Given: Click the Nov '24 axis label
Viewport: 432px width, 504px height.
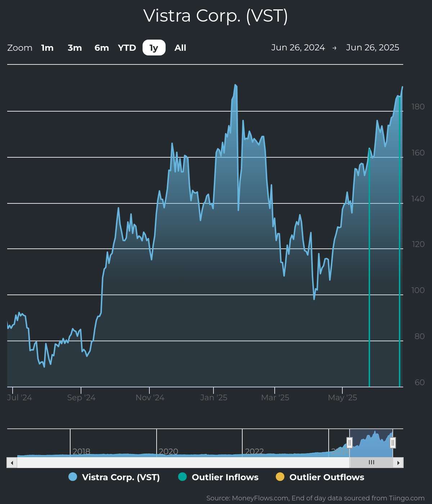Looking at the screenshot, I should coord(150,398).
